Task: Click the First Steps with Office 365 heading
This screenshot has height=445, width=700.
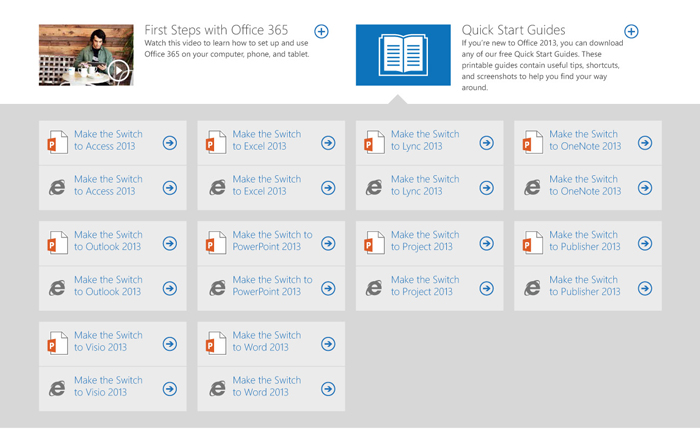Action: coord(216,30)
